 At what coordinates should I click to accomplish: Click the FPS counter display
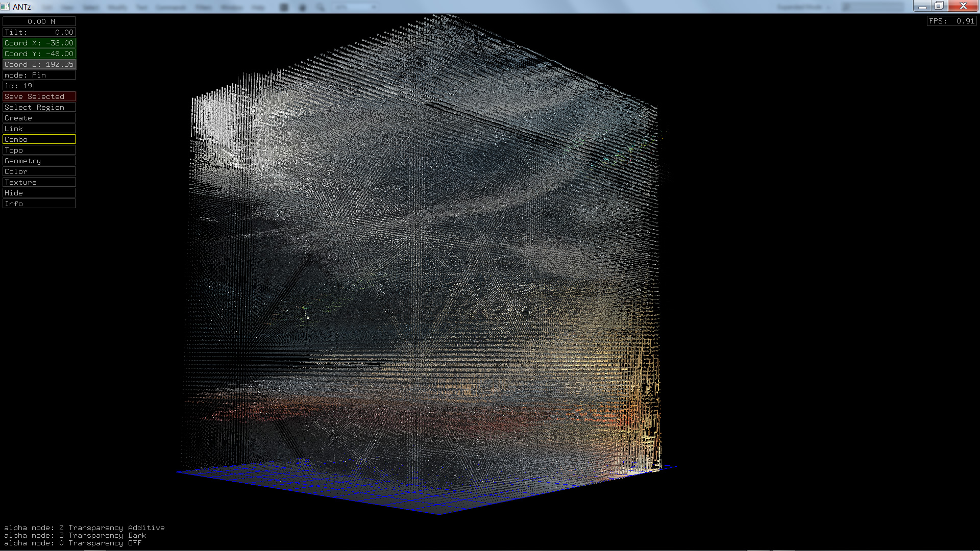coord(951,21)
